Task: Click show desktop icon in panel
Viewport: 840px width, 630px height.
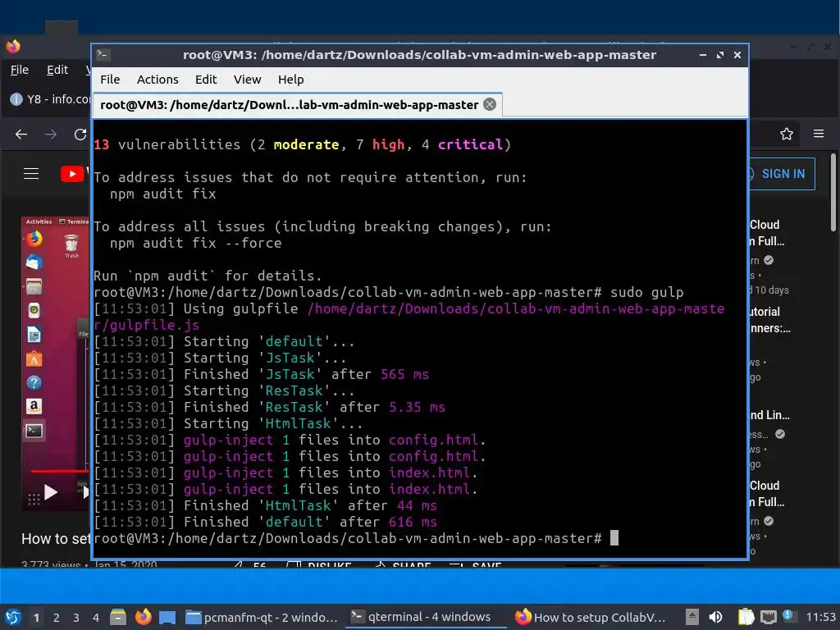Action: point(167,618)
